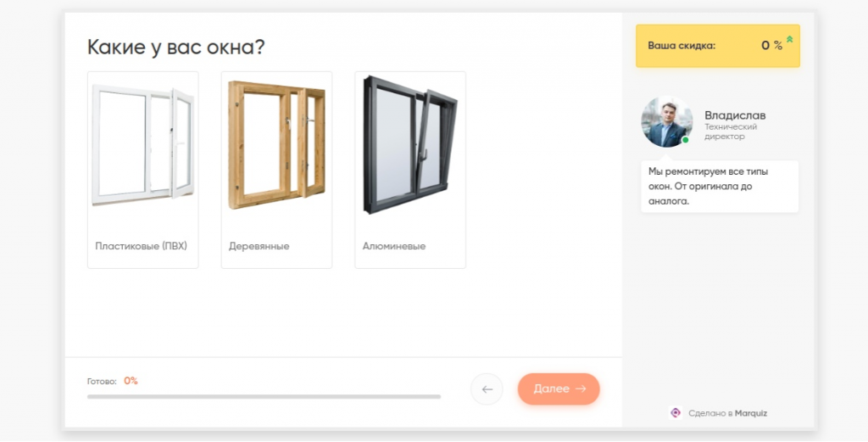Select the dark aluminum window image
Image resolution: width=868 pixels, height=442 pixels.
click(410, 145)
